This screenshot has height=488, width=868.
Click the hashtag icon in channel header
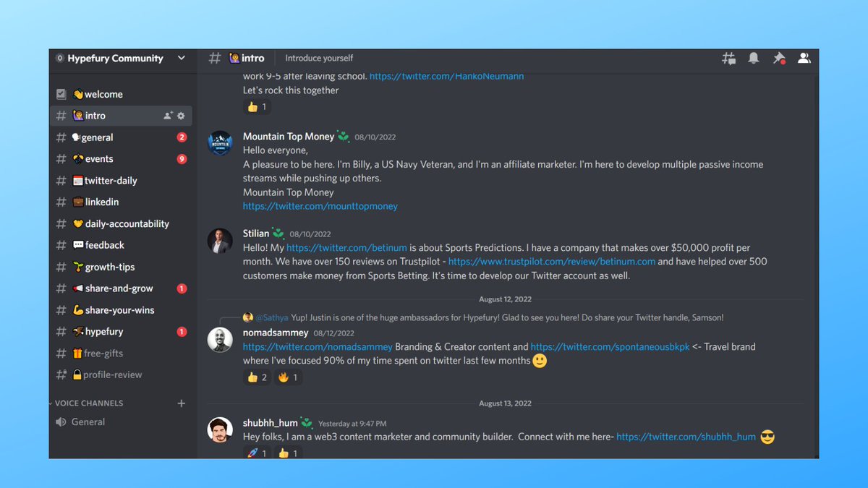(x=214, y=58)
